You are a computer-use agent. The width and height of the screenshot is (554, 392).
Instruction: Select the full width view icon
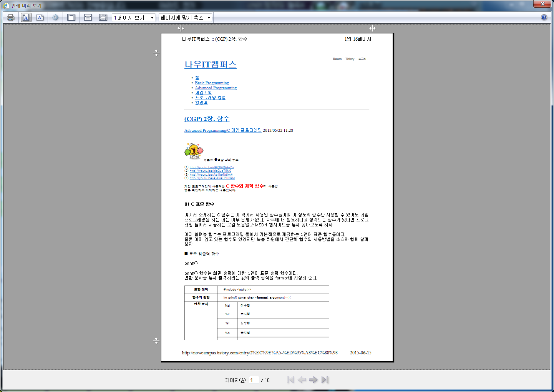88,18
